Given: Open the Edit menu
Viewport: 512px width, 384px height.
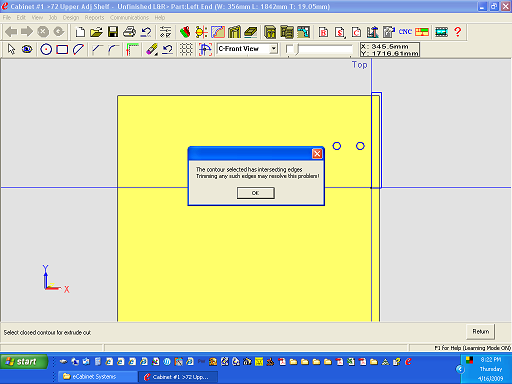Looking at the screenshot, I should pos(21,17).
